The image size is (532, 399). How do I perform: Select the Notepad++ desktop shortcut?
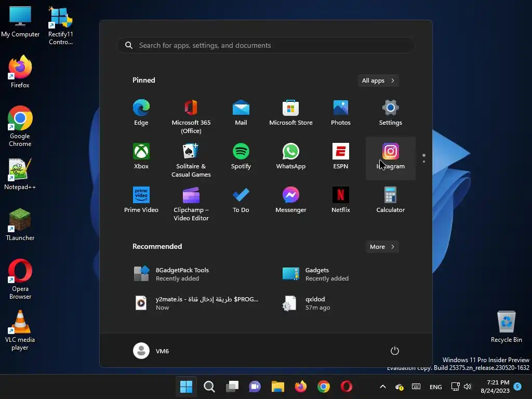(x=20, y=174)
